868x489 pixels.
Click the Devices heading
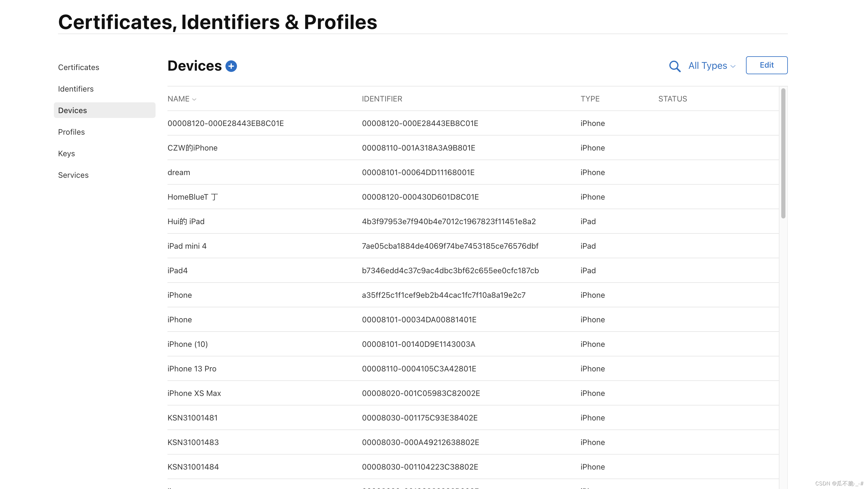194,66
